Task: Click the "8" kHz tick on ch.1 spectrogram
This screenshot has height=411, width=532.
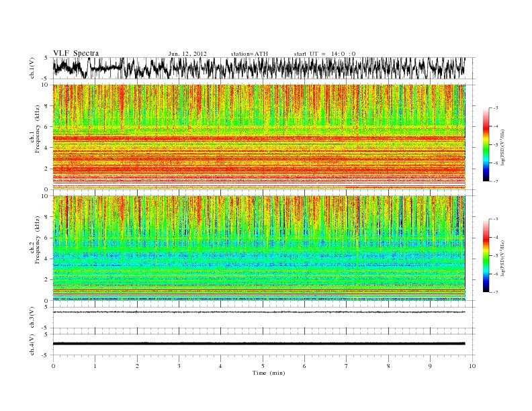Action: click(x=46, y=106)
